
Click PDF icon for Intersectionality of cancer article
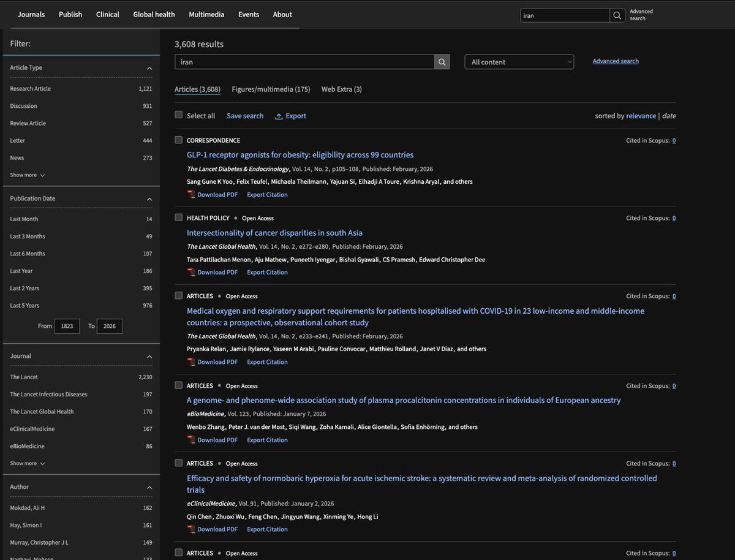(x=191, y=273)
